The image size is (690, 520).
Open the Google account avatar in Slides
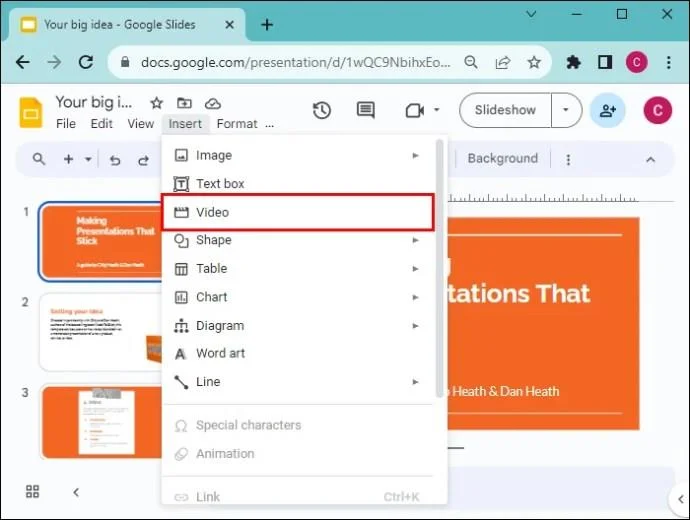pyautogui.click(x=657, y=110)
